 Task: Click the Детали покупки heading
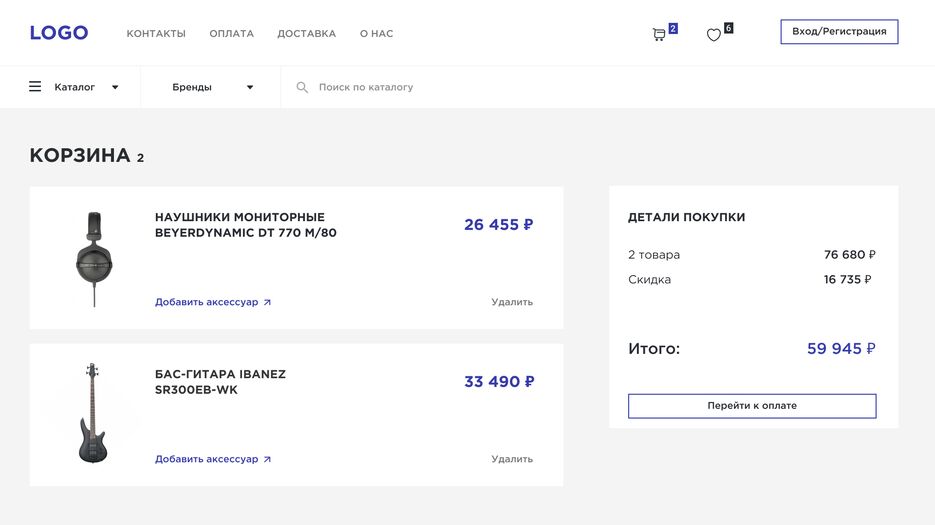point(686,217)
